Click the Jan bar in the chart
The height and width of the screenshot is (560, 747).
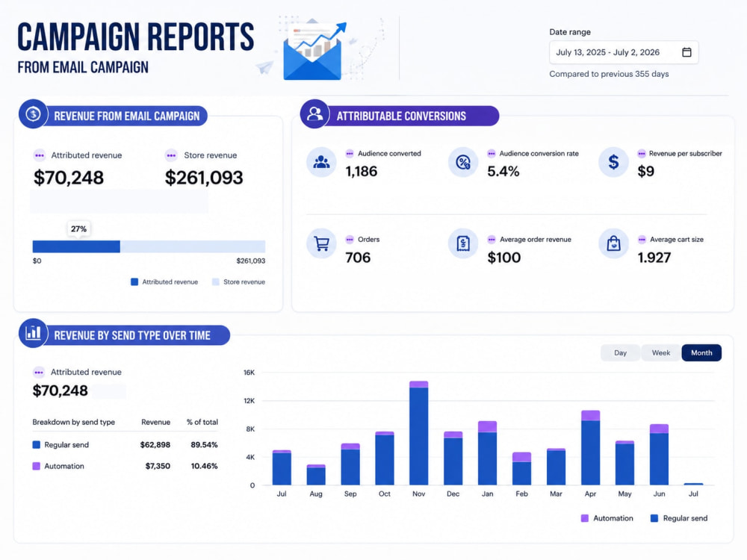[487, 453]
